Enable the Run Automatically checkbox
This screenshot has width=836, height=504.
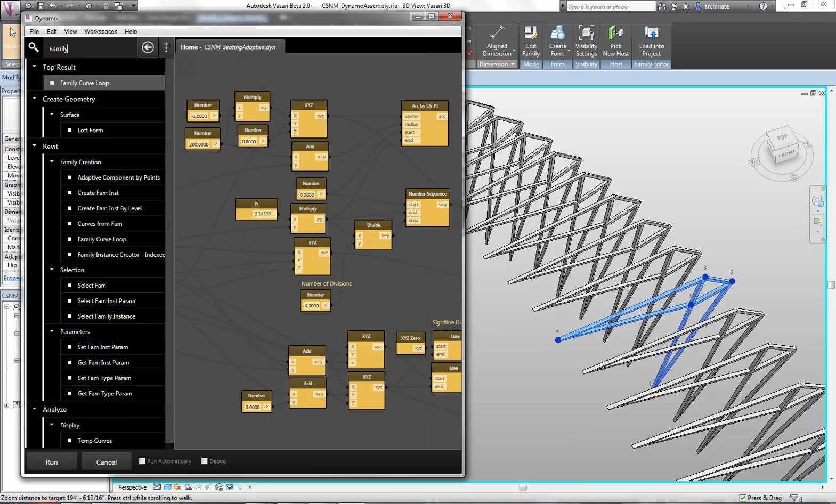142,461
